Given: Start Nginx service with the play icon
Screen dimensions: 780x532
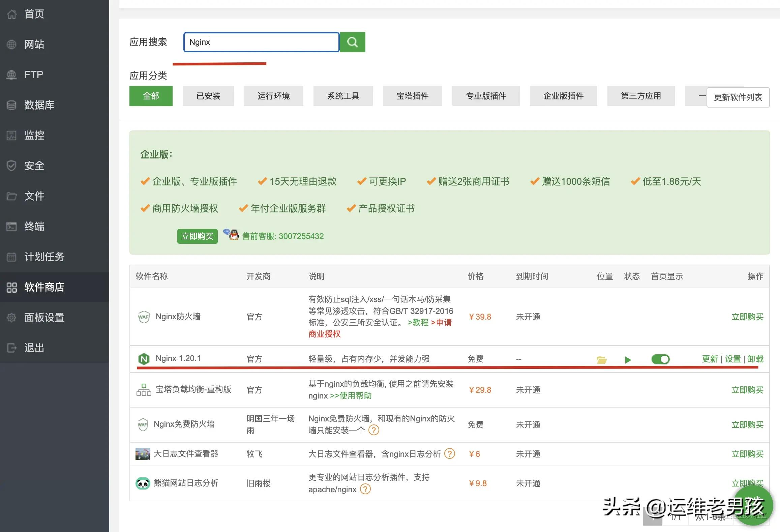Looking at the screenshot, I should coord(628,359).
